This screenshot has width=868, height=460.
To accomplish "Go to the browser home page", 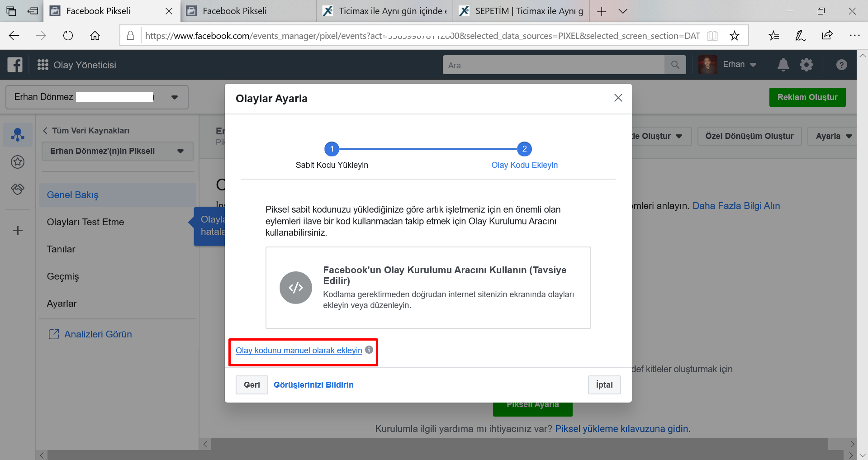I will pos(95,36).
